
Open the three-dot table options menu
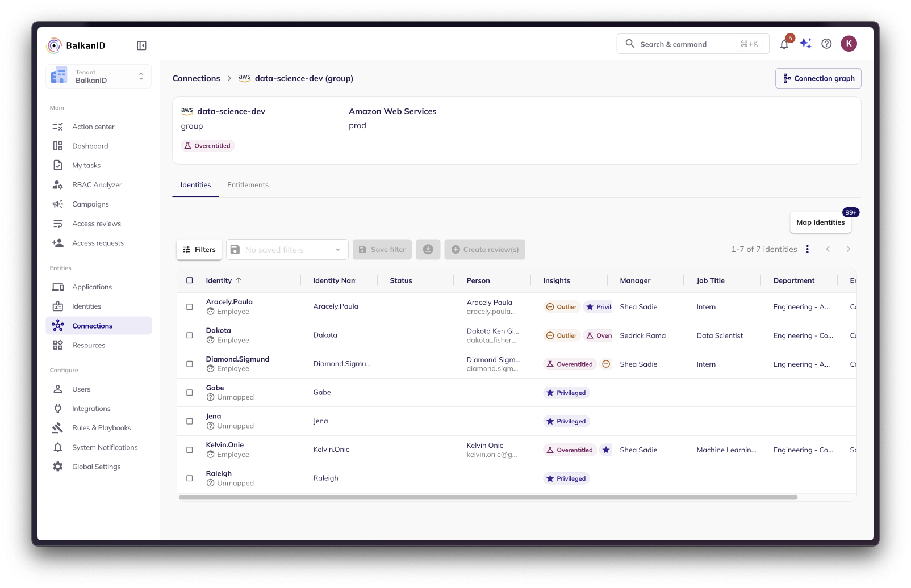tap(807, 249)
